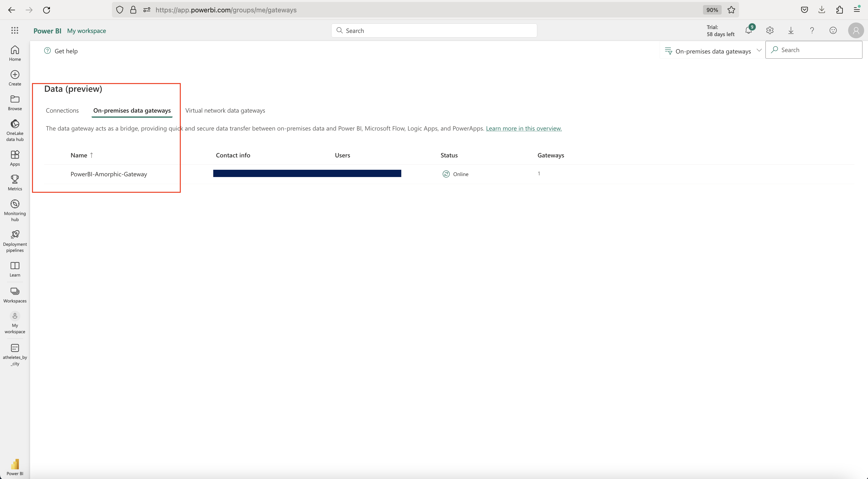Open My workspace from sidebar
This screenshot has width=868, height=479.
(15, 323)
